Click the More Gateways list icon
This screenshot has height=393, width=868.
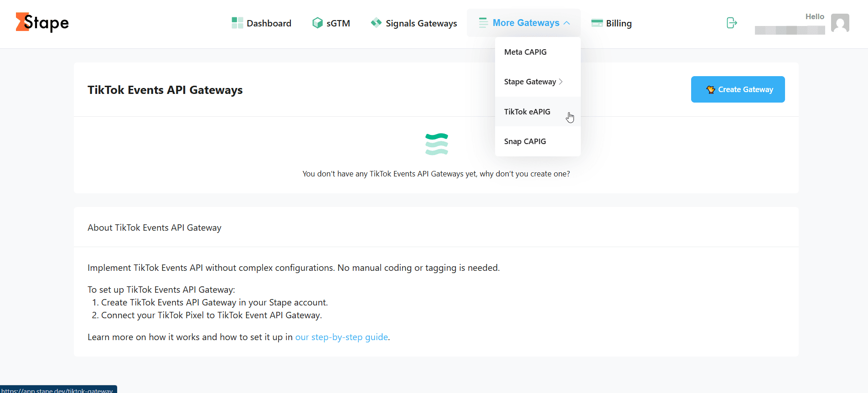483,23
